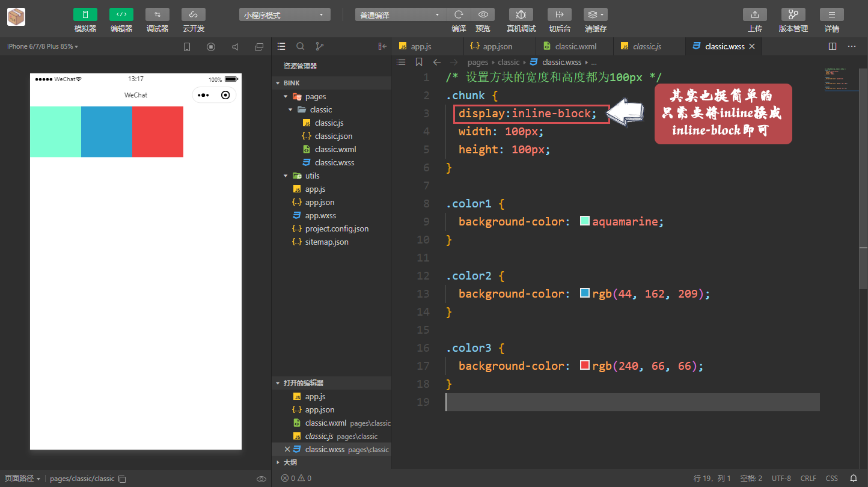The image size is (868, 487).
Task: Click the Preview eye icon
Action: point(483,14)
